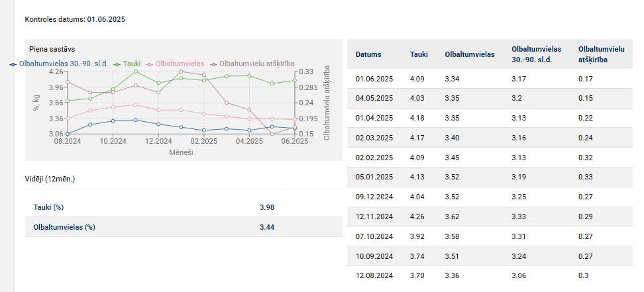
Task: Click last green Tauki point at 06.2025
Action: click(x=294, y=81)
